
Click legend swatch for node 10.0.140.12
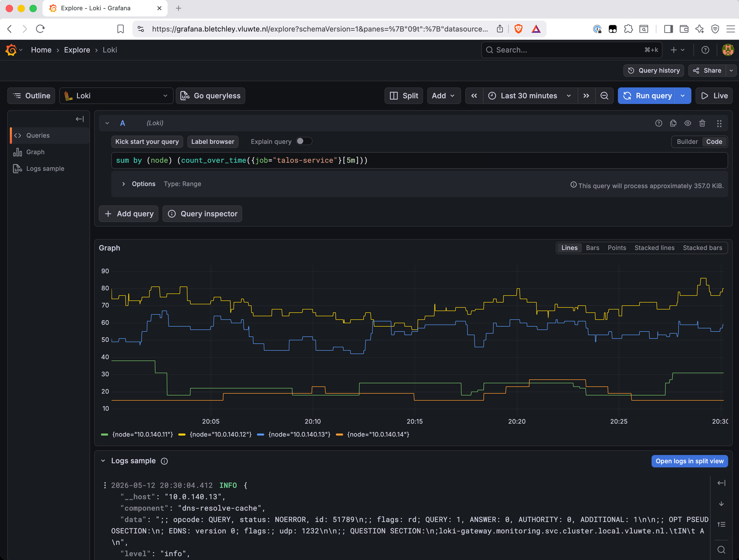182,434
